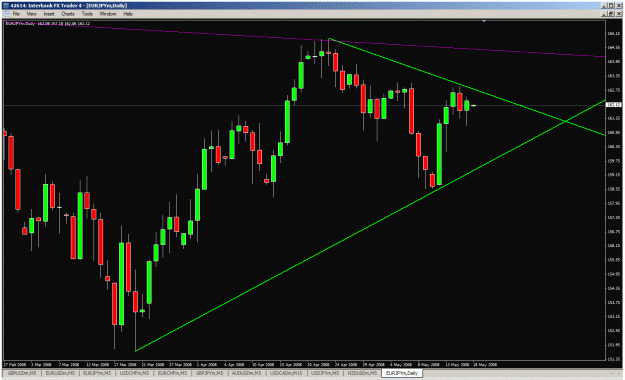Close the inner EURJPYm,Daily chart window
The height and width of the screenshot is (380, 625).
[619, 14]
